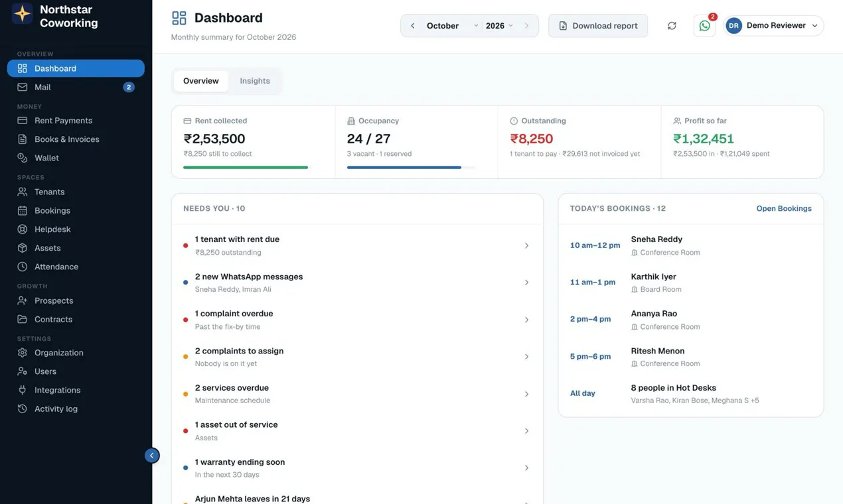843x504 pixels.
Task: Click the DR avatar circle
Action: (x=733, y=26)
